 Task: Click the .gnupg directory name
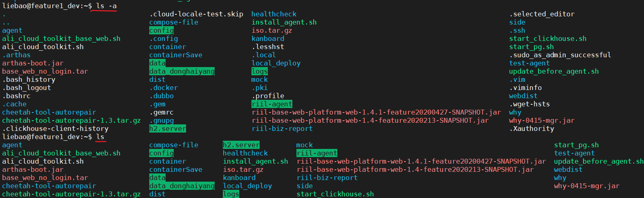[x=162, y=120]
